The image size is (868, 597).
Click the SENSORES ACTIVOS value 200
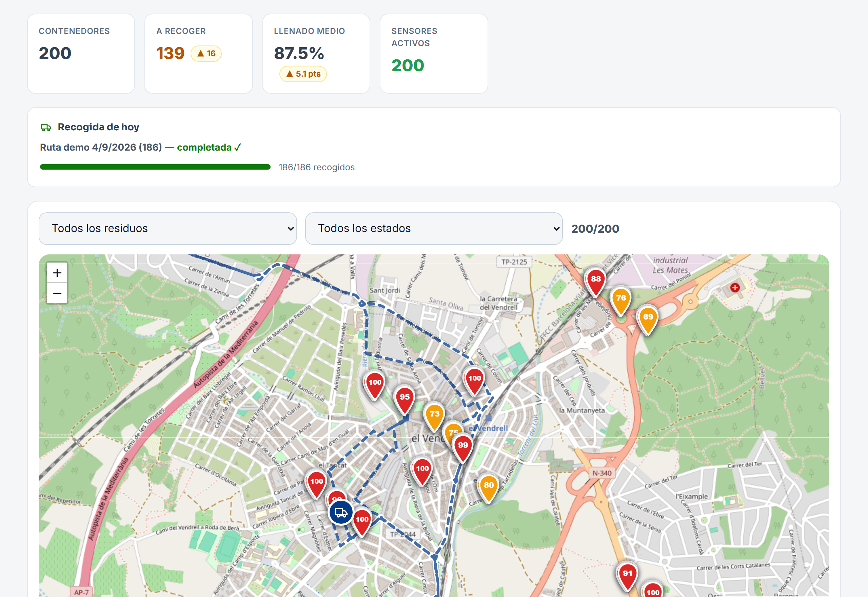click(x=408, y=65)
